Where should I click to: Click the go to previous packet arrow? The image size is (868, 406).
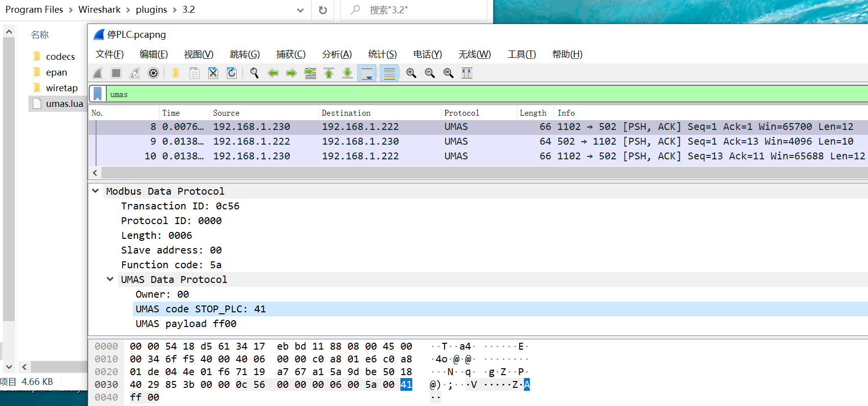coord(273,73)
